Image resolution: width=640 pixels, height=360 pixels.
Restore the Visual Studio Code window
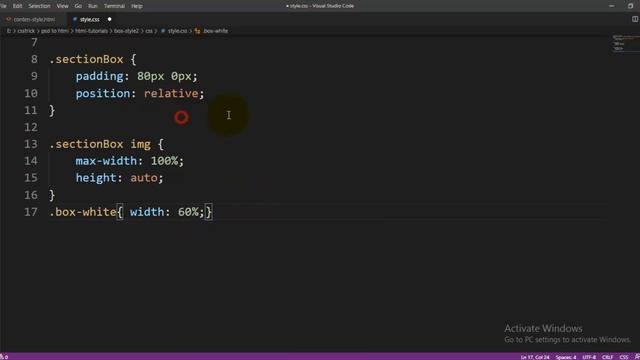click(630, 6)
